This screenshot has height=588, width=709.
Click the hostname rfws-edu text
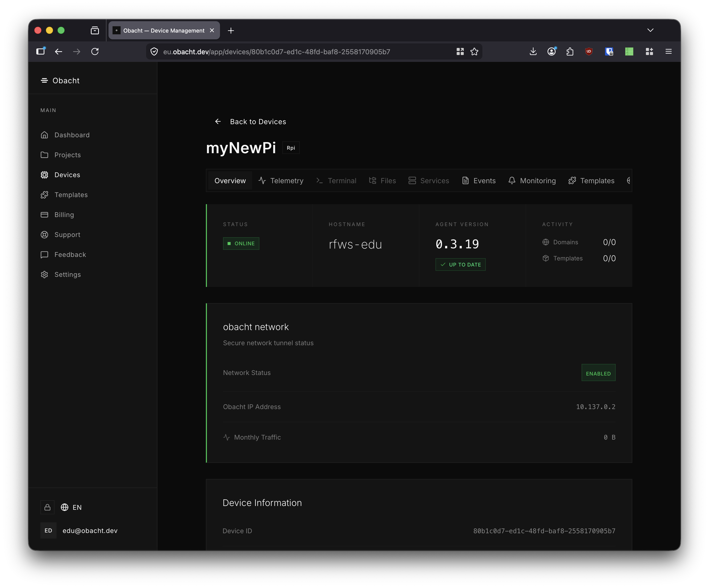(355, 244)
